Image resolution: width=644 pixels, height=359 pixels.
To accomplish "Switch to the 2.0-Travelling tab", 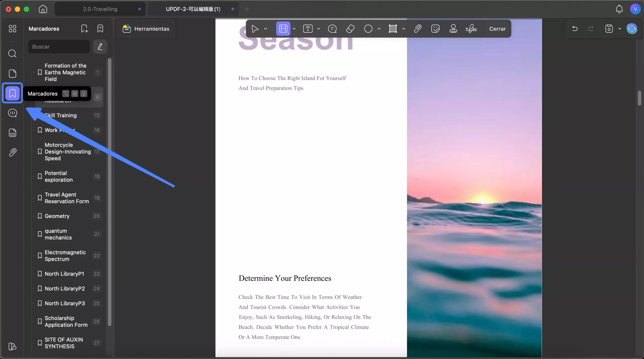I will [100, 9].
